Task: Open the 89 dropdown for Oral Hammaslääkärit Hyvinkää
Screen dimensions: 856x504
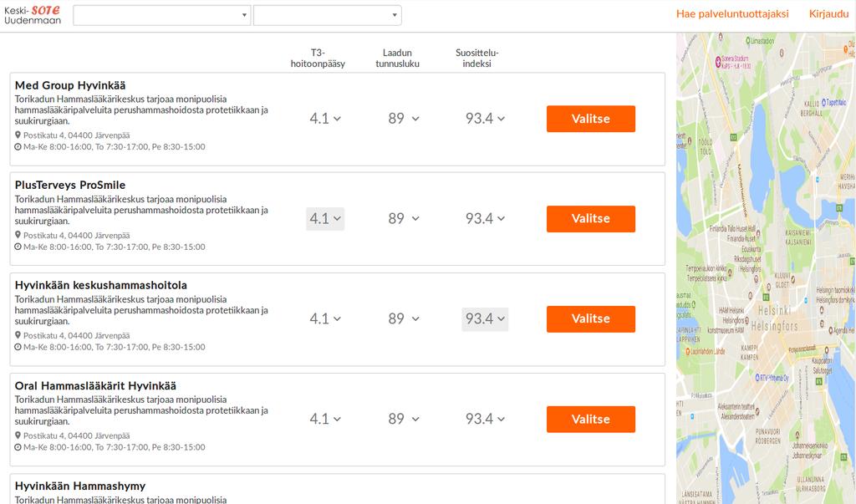Action: (404, 420)
